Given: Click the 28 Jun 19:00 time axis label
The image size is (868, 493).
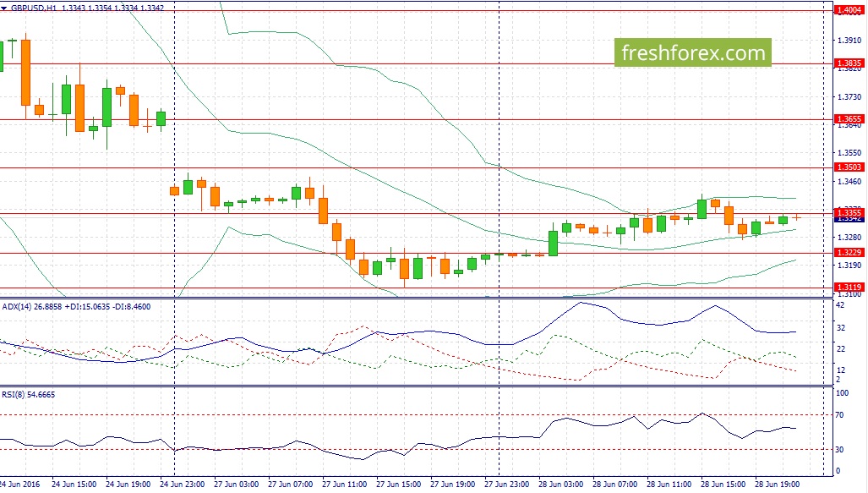Looking at the screenshot, I should tap(777, 485).
